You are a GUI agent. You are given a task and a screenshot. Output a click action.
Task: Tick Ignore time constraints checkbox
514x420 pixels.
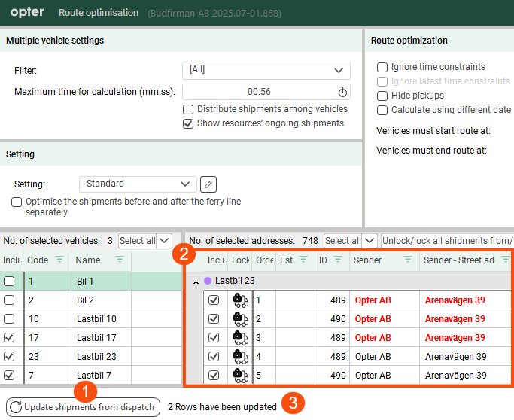(x=382, y=67)
